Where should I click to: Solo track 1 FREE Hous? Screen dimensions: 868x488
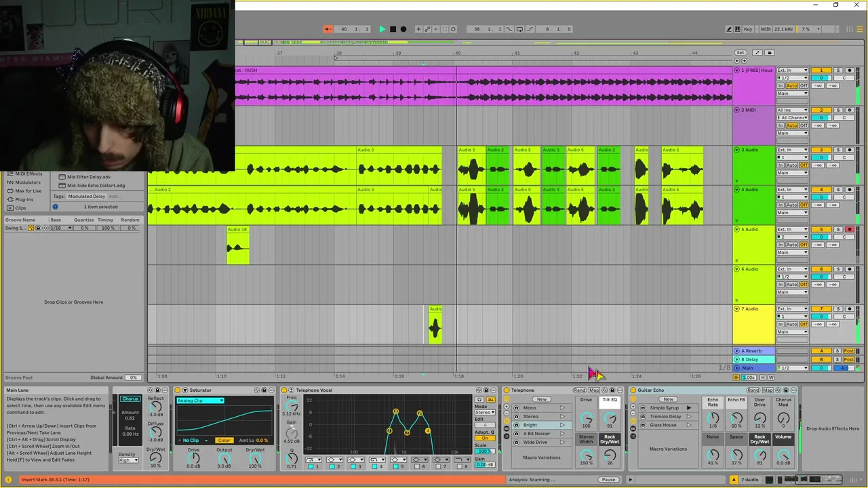pos(837,70)
